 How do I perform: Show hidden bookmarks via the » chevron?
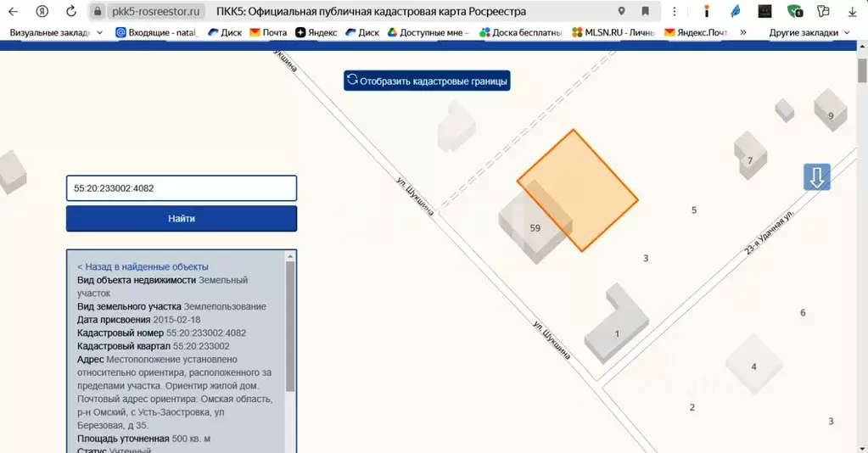[743, 32]
